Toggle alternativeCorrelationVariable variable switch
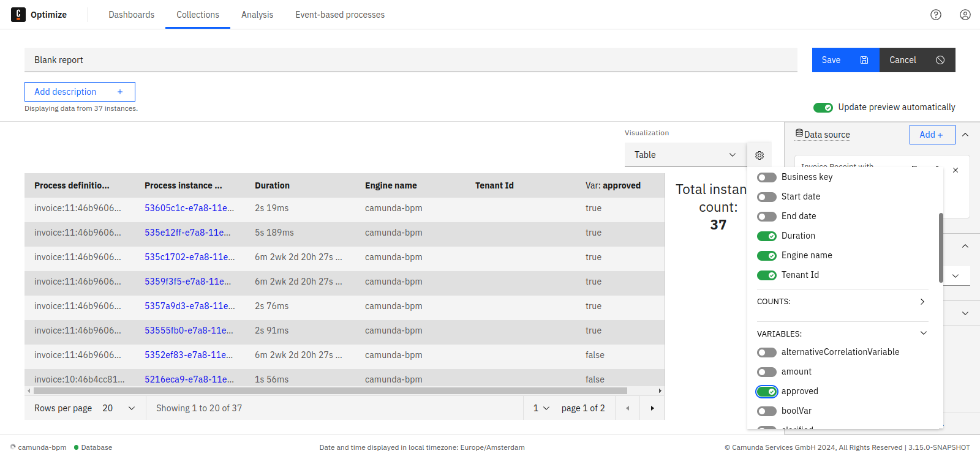980x459 pixels. (767, 353)
